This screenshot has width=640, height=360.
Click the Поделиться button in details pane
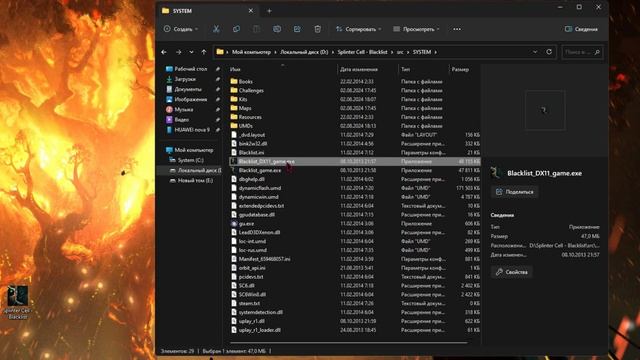[514, 192]
